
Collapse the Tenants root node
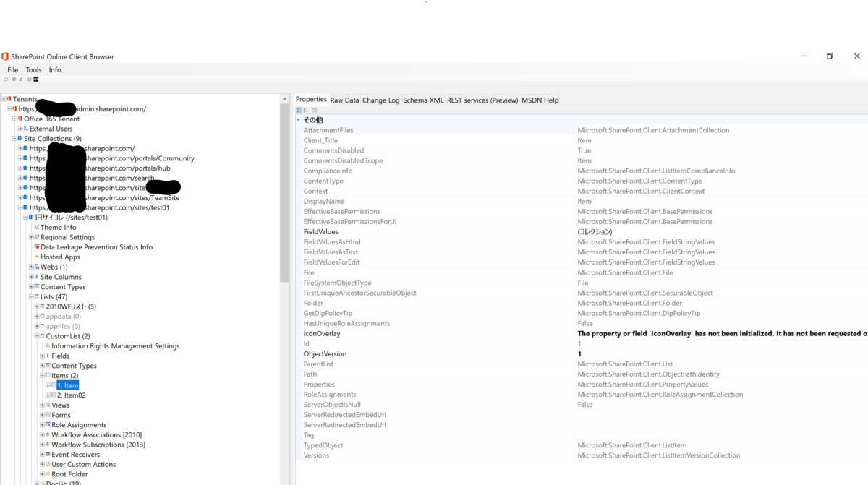[x=4, y=99]
